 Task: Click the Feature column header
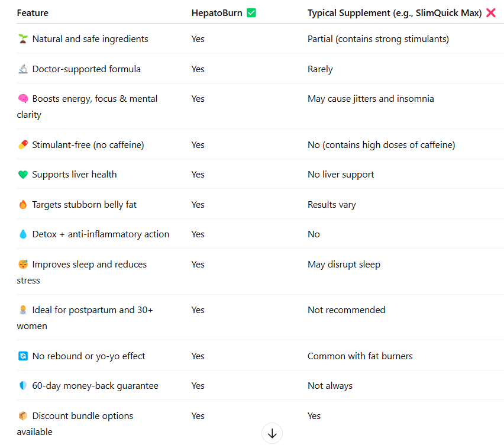pos(33,13)
